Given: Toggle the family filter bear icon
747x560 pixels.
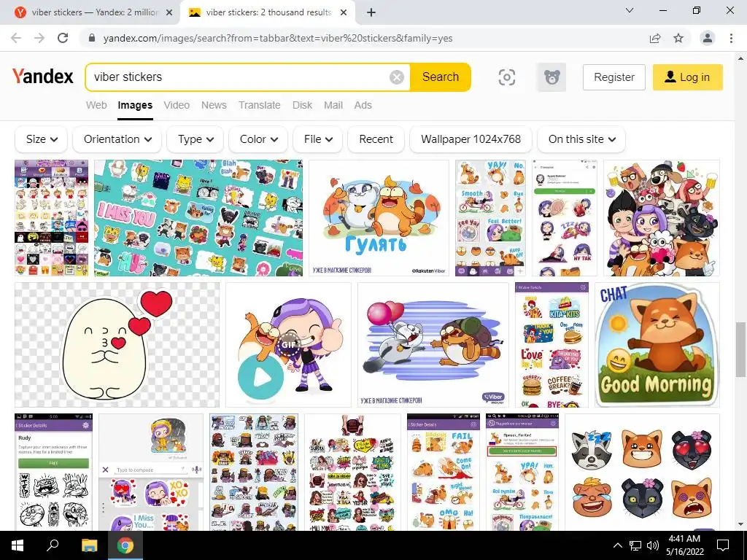Looking at the screenshot, I should (x=551, y=77).
